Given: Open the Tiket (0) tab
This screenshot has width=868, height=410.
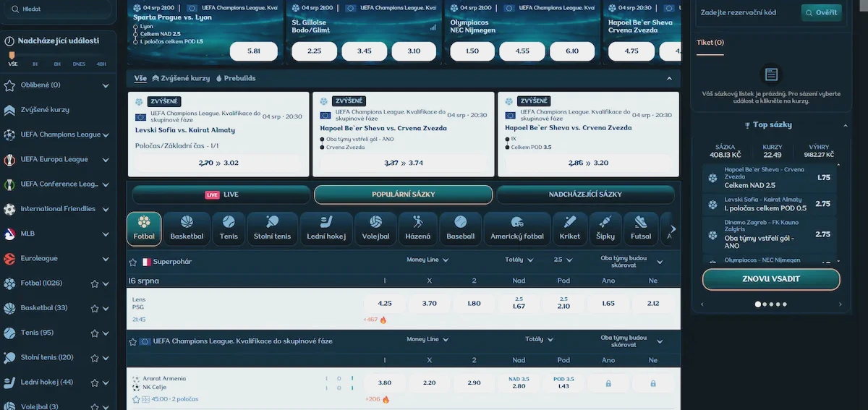Looking at the screenshot, I should point(710,43).
